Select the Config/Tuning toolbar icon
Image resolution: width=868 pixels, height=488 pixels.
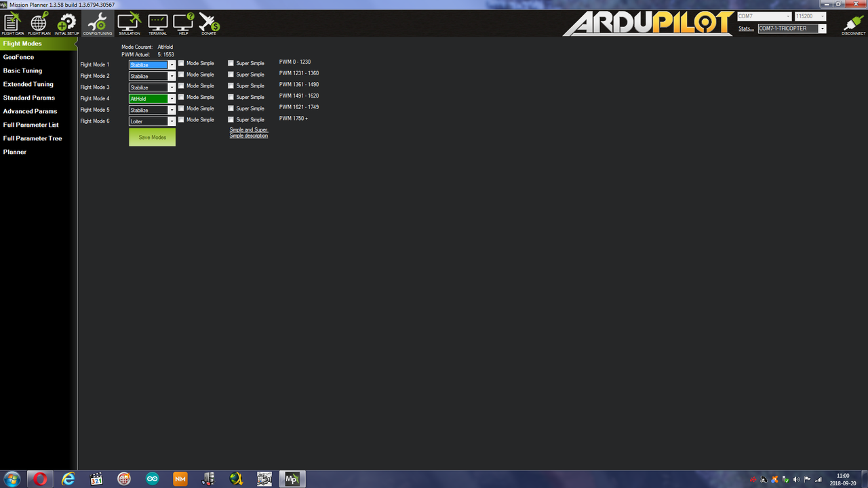[x=98, y=24]
